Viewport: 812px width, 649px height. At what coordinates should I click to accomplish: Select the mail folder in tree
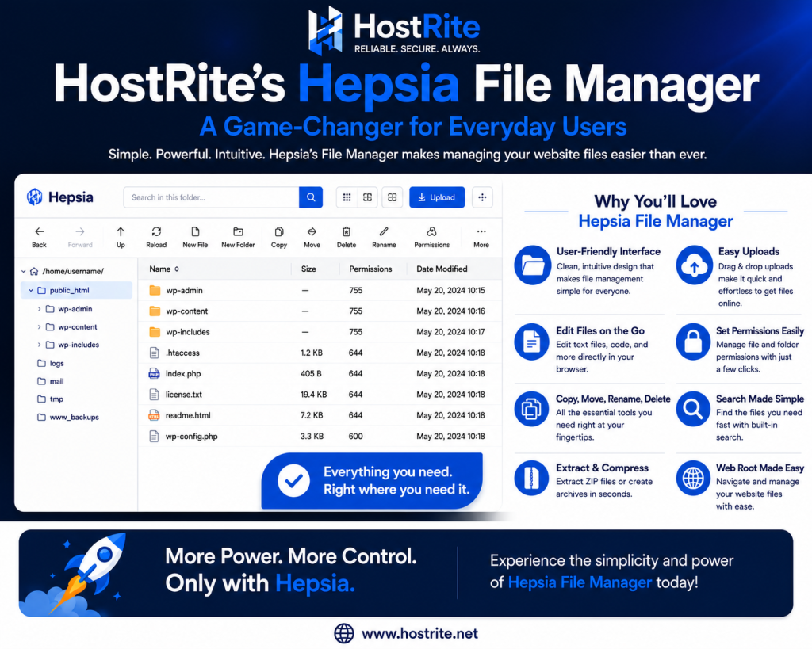click(x=51, y=381)
